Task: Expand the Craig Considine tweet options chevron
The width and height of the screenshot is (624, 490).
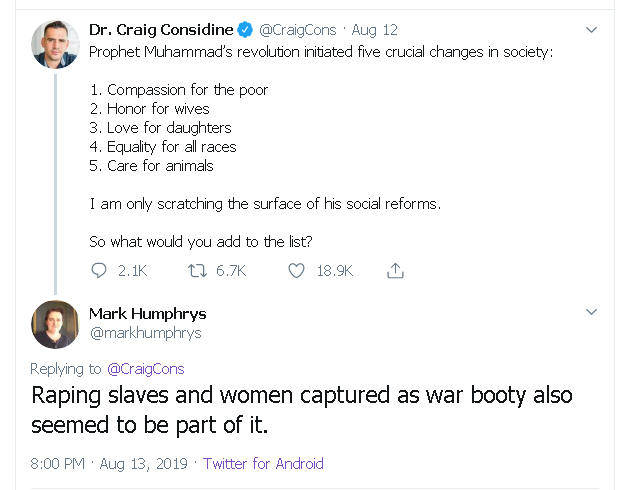Action: click(591, 30)
